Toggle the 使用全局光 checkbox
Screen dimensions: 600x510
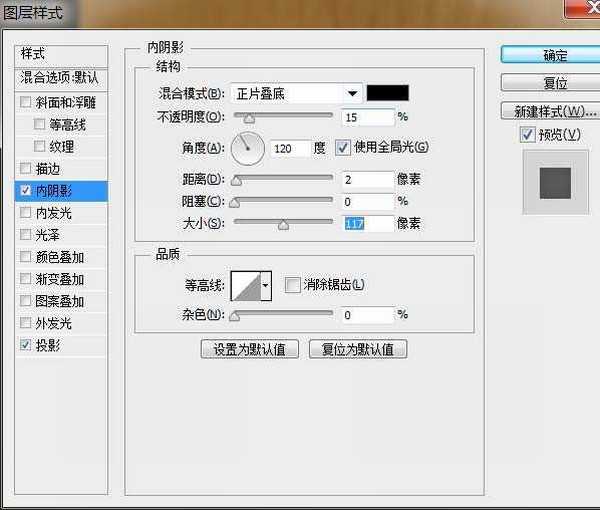coord(343,147)
